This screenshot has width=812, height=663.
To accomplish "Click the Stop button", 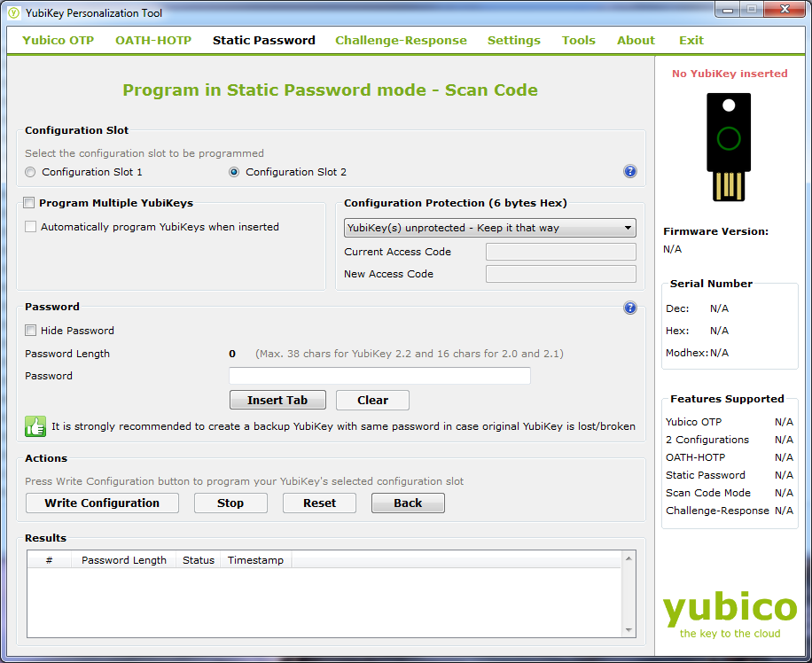I will coord(230,503).
